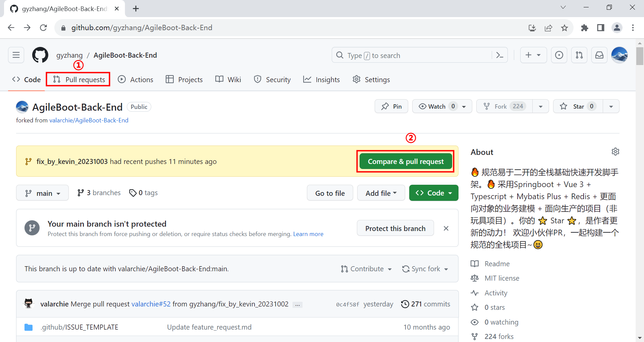Screen dimensions: 644x342
Task: Click Compare & pull request button
Action: [x=406, y=161]
